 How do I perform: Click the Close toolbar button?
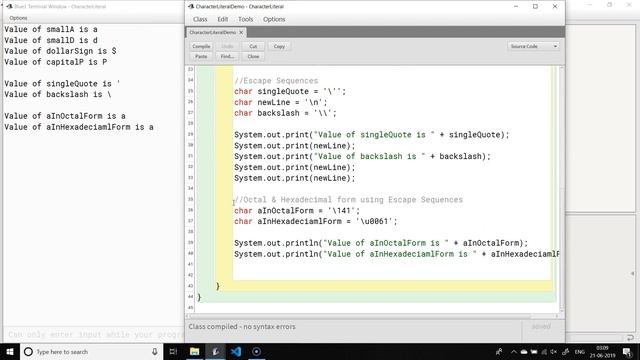point(253,57)
